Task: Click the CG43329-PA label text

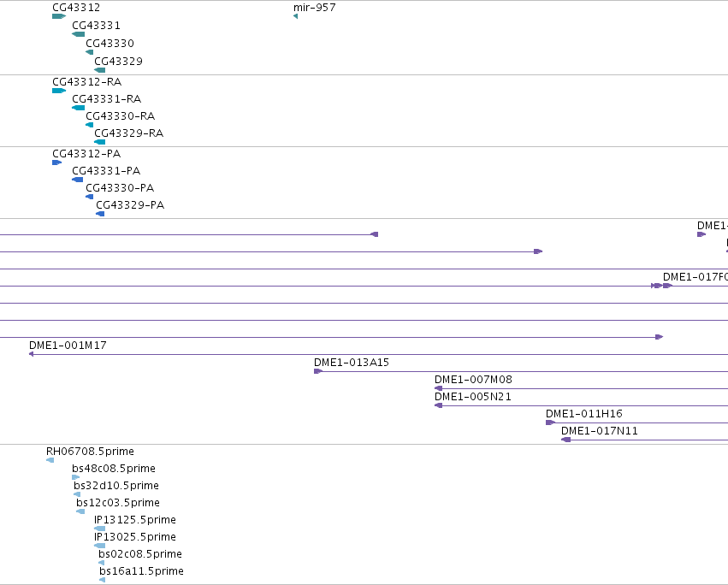Action: pyautogui.click(x=130, y=205)
